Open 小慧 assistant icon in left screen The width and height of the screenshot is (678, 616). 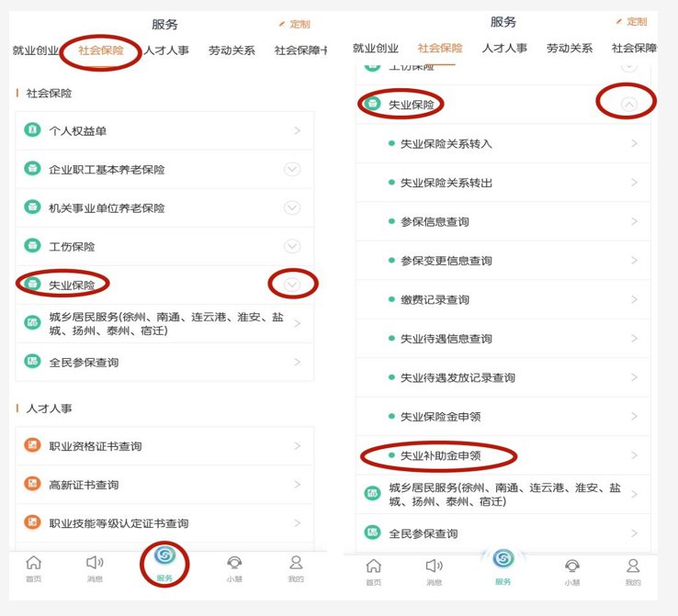coord(234,563)
